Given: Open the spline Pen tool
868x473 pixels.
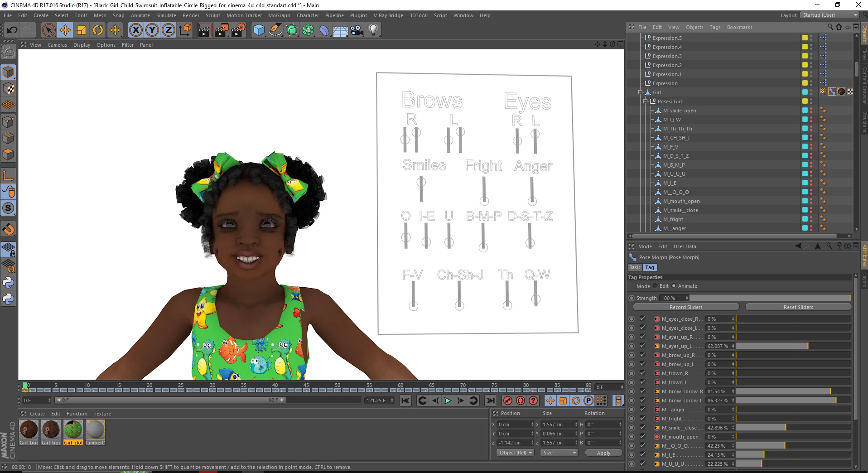Looking at the screenshot, I should pyautogui.click(x=275, y=30).
